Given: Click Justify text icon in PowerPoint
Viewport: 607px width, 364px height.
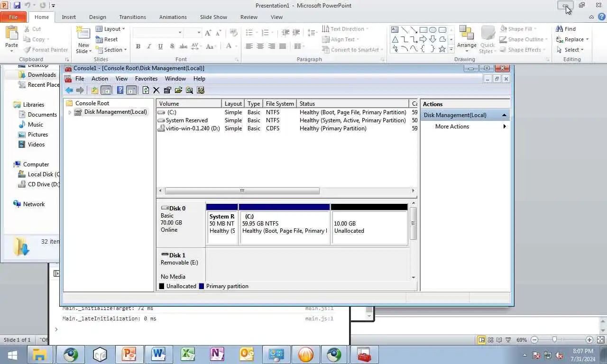Looking at the screenshot, I should click(283, 46).
